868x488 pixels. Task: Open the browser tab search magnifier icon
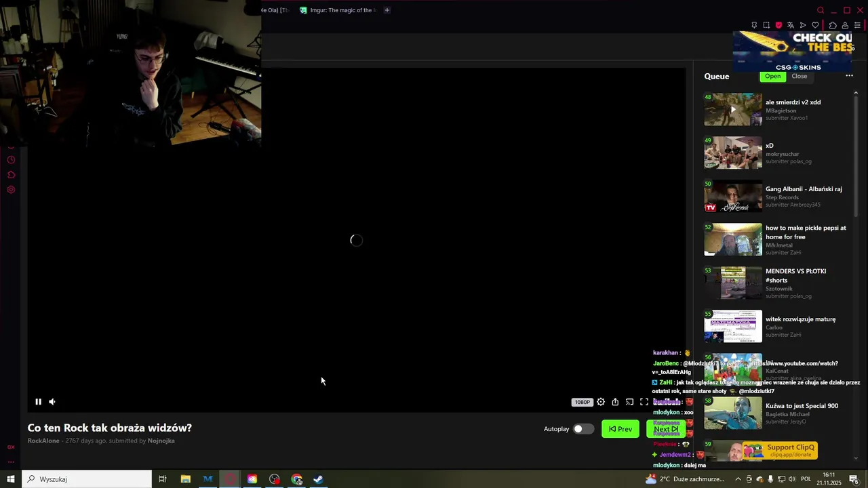tap(821, 10)
